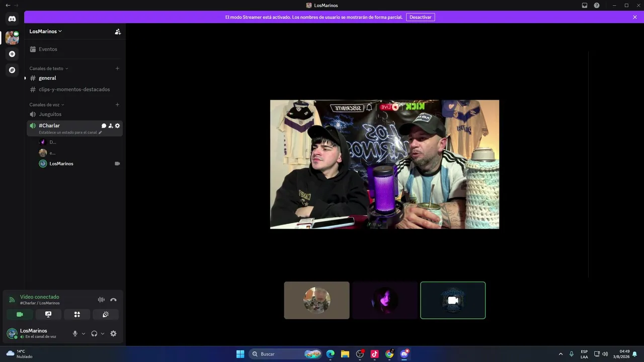Open clips-y-momentos-destacados channel
The image size is (644, 362).
click(74, 89)
